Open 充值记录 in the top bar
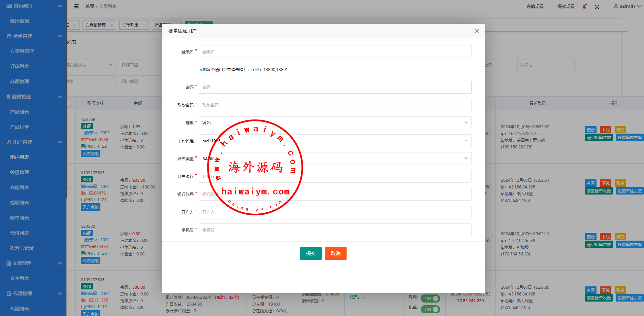Screen dimensions: 644x316 tap(535, 6)
